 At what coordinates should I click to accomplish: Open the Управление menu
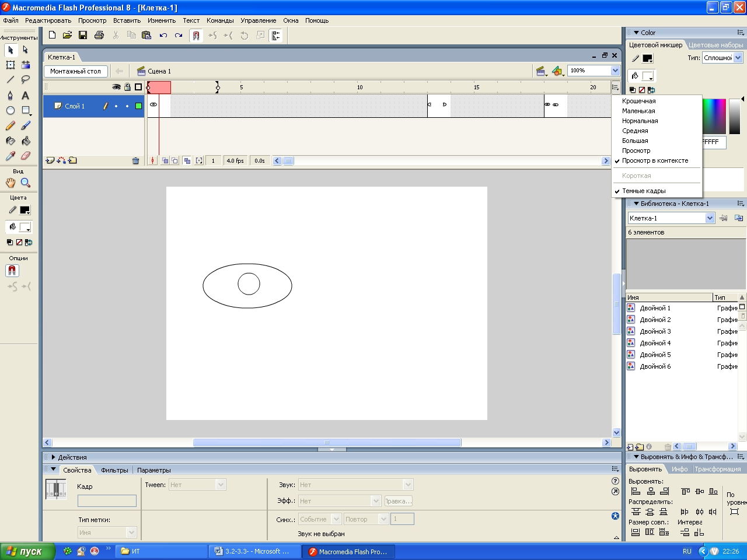tap(258, 20)
